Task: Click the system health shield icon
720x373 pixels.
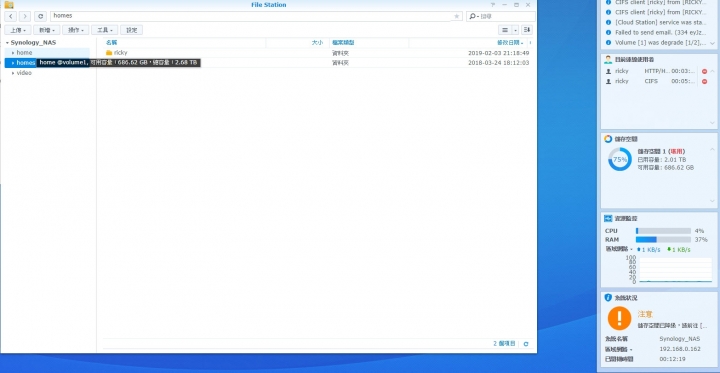Action: point(608,298)
